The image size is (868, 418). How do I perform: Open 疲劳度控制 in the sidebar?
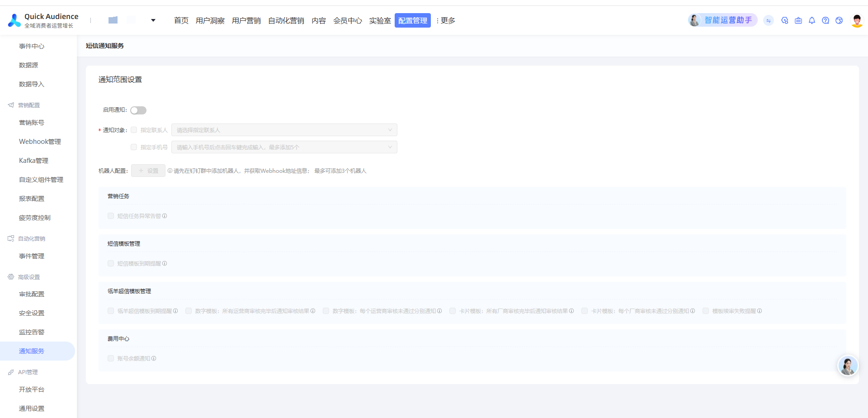[x=35, y=218]
